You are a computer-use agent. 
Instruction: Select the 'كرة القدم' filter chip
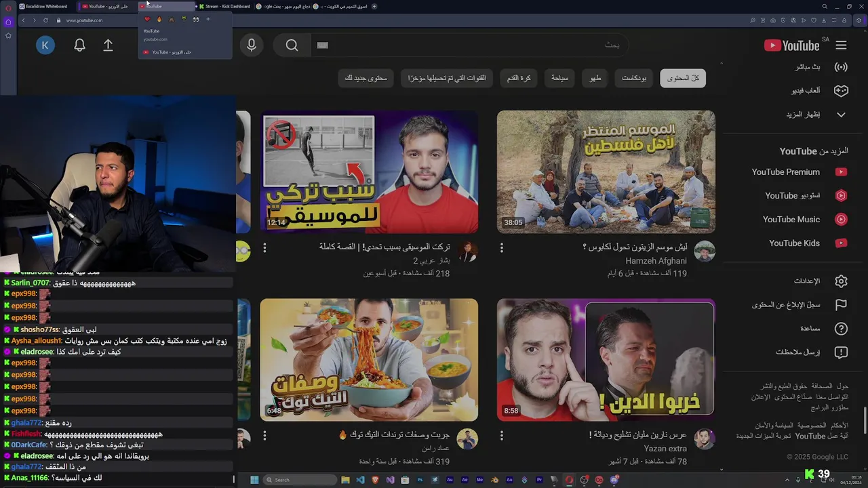pos(519,78)
